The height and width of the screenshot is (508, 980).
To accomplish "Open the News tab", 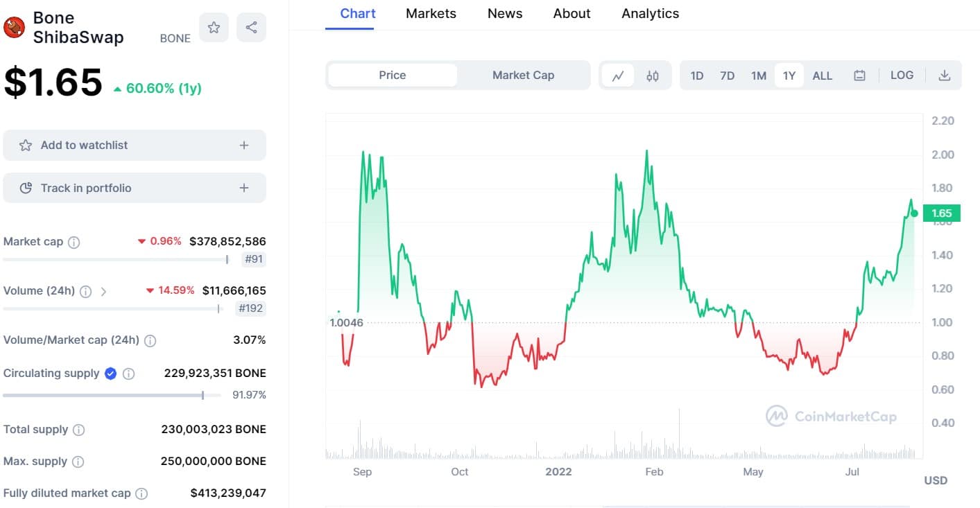I will click(505, 13).
